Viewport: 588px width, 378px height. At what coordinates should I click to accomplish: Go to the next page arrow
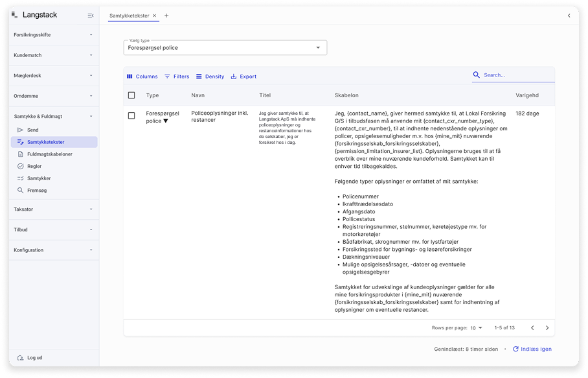click(547, 327)
